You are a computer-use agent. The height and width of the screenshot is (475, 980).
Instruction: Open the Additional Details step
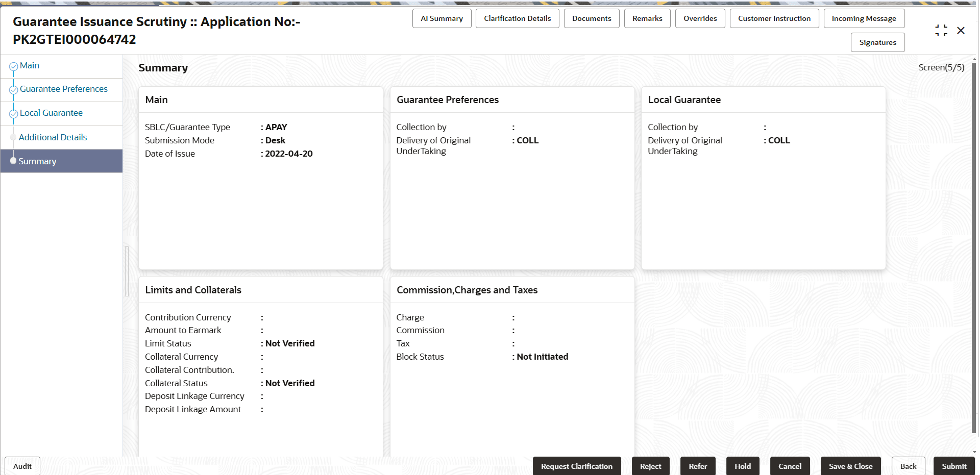53,137
